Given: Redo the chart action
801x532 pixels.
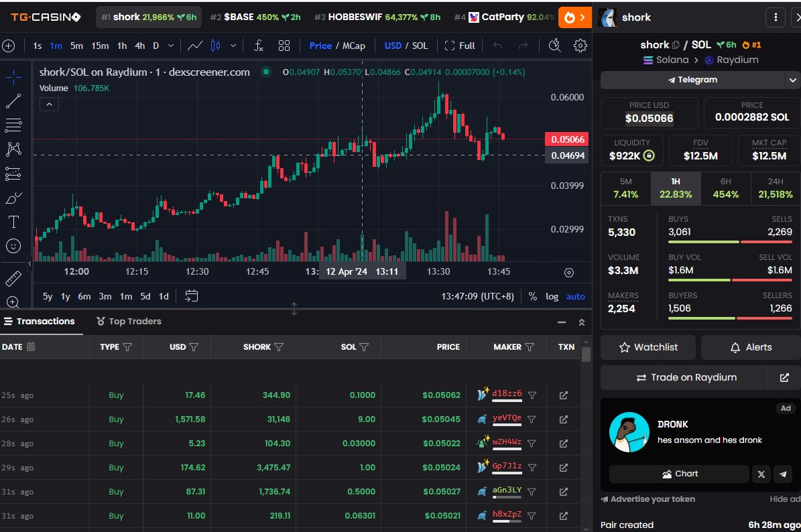Looking at the screenshot, I should coord(523,46).
